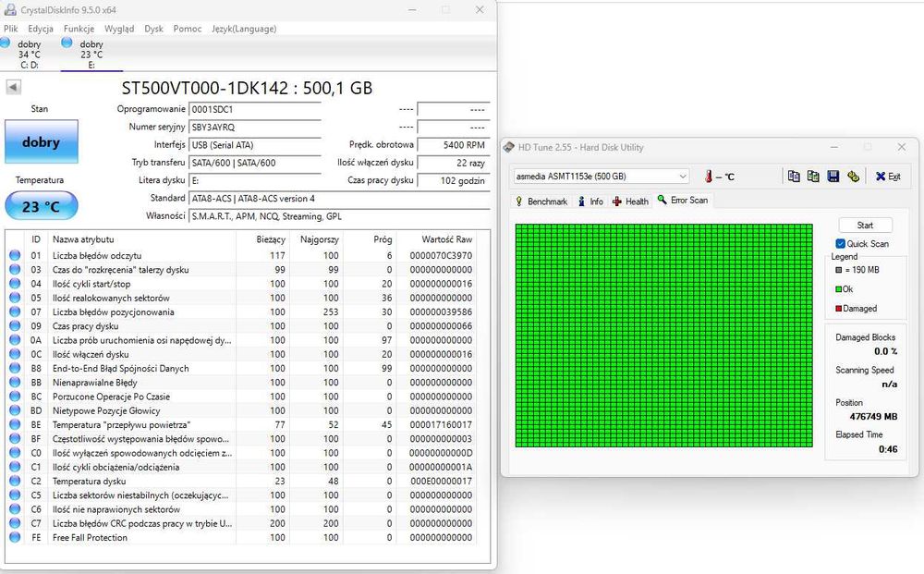Open the Plik menu
Image resolution: width=924 pixels, height=574 pixels.
pos(10,29)
